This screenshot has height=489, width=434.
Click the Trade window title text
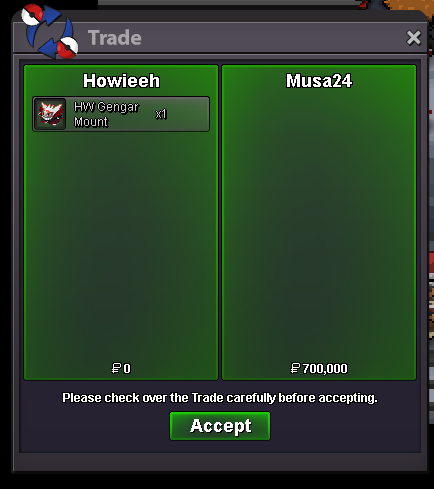115,38
